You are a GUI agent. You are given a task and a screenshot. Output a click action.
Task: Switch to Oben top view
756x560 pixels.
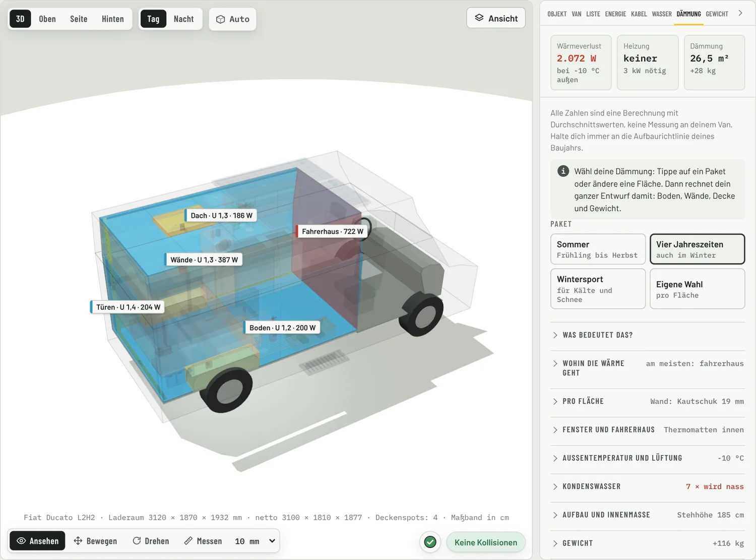(x=47, y=19)
